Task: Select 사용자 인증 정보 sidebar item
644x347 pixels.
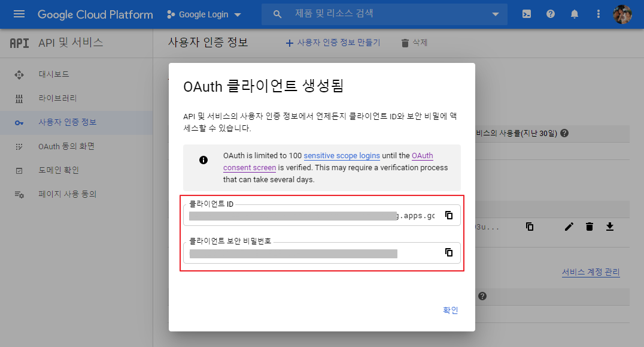Action: (77, 122)
